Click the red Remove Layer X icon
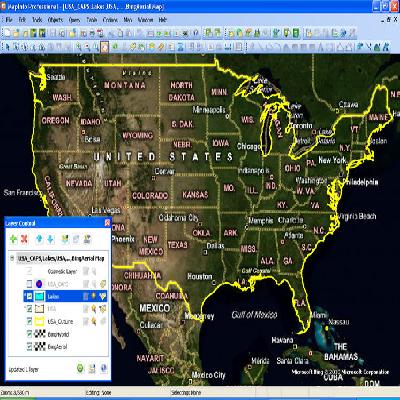Viewport: 400px width, 400px height. (24, 239)
